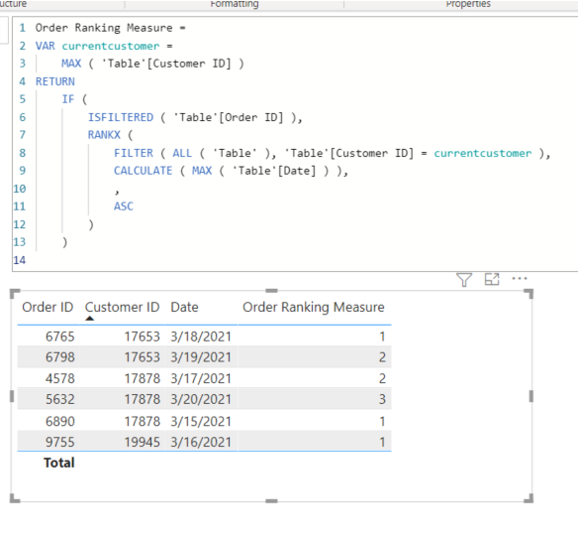Viewport: 578px width, 551px height.
Task: Click the date cell 3/17/2021
Action: 201,378
